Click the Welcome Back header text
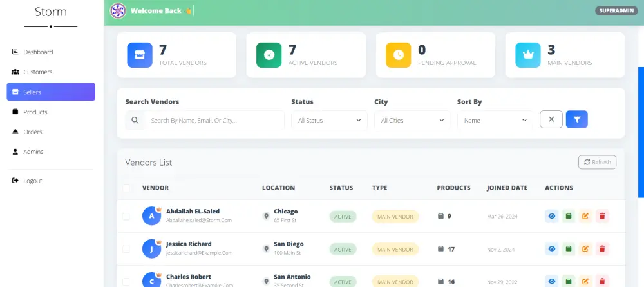 coord(156,11)
